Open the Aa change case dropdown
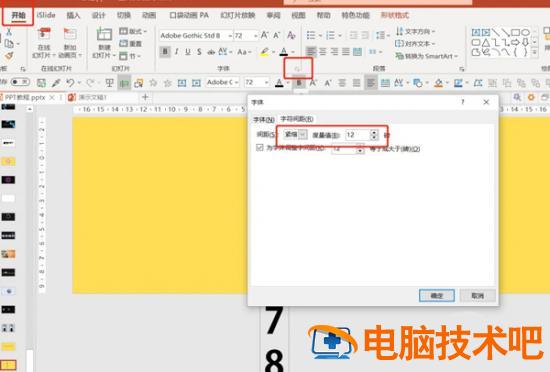 coord(244,52)
